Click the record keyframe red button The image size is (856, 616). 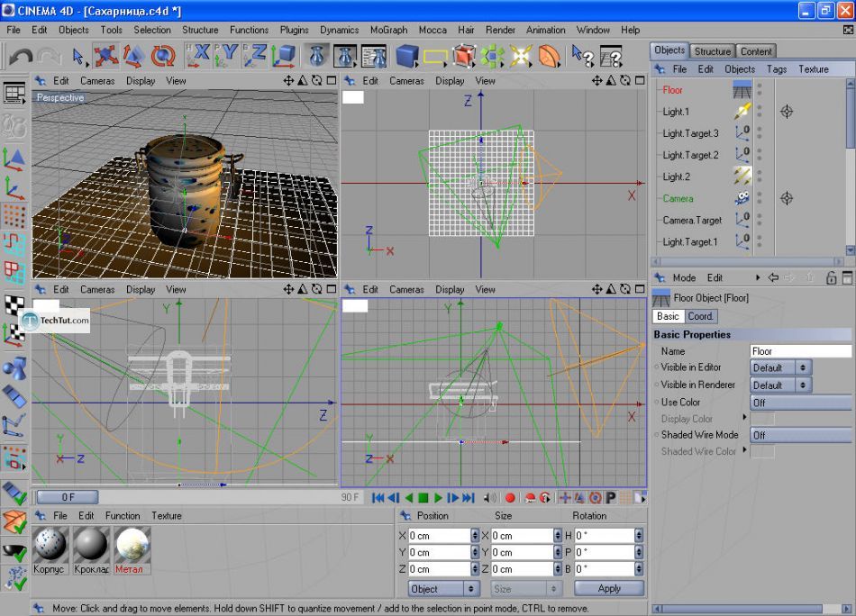point(510,498)
